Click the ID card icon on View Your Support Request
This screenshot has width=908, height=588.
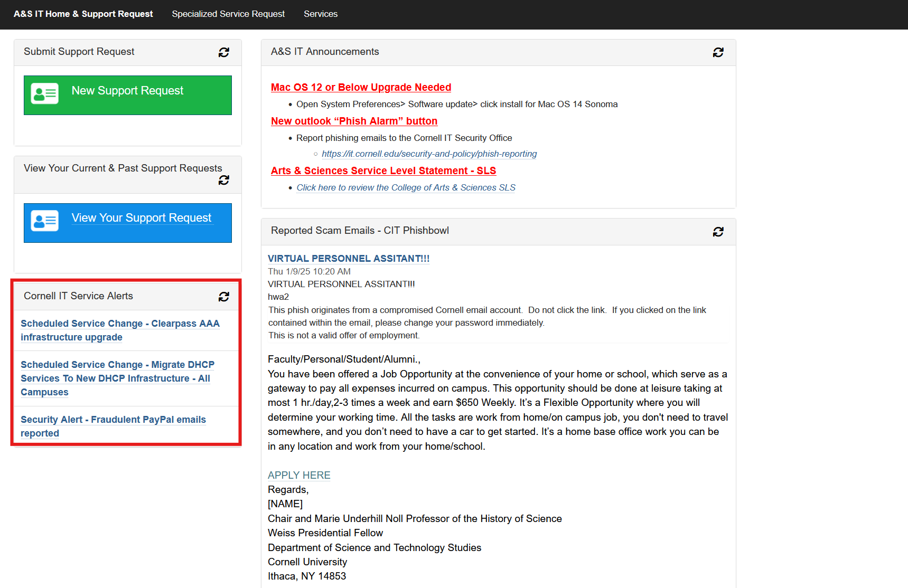45,221
